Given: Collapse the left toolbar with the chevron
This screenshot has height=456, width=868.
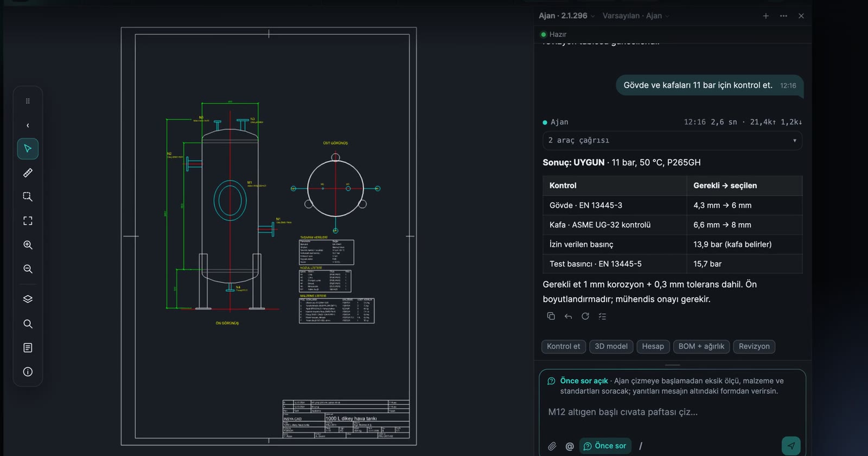Looking at the screenshot, I should pyautogui.click(x=28, y=125).
